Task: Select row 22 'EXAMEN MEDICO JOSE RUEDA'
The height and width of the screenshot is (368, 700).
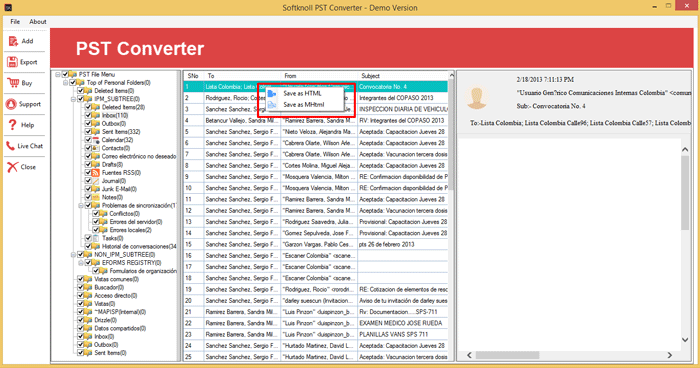Action: (x=316, y=323)
